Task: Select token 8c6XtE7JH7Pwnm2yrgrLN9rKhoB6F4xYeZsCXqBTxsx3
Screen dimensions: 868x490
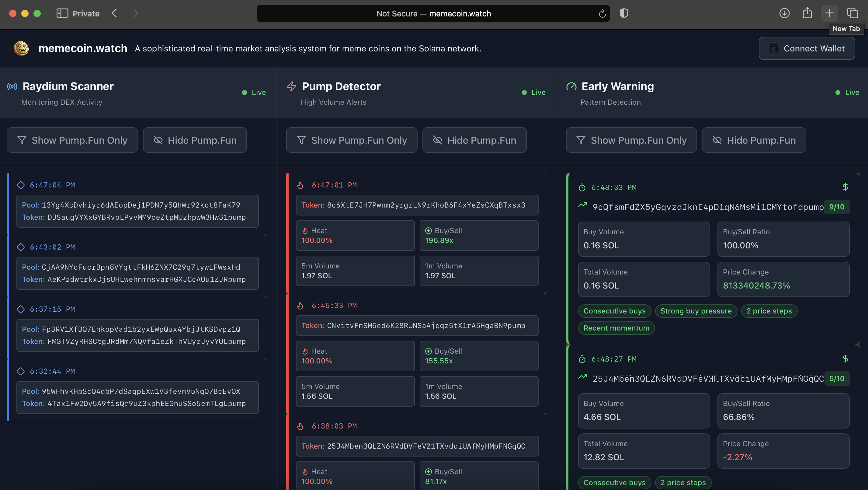Action: click(426, 205)
